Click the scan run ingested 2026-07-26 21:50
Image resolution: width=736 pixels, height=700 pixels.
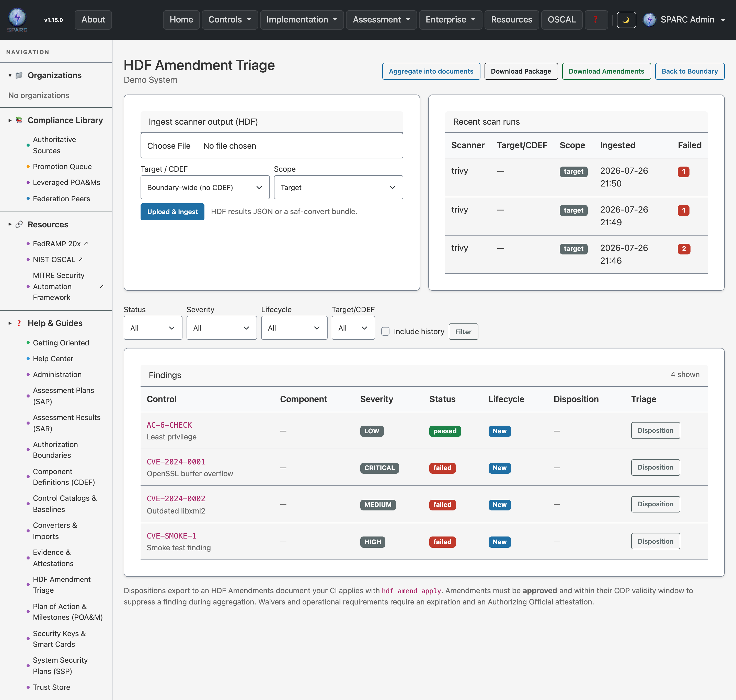pyautogui.click(x=576, y=177)
